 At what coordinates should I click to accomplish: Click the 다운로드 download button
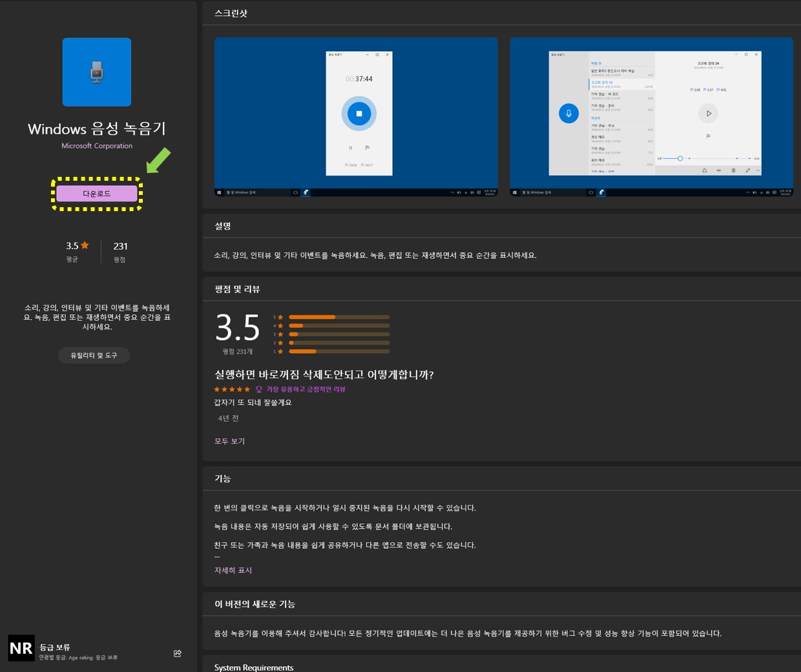click(x=96, y=193)
